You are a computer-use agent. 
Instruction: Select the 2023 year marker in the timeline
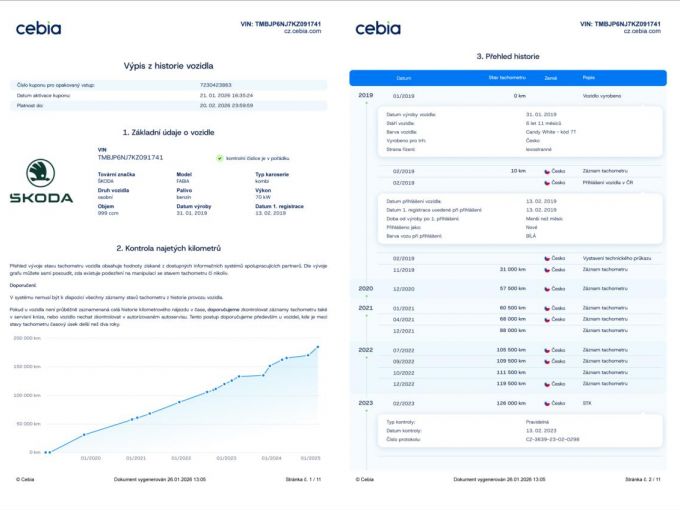[365, 404]
